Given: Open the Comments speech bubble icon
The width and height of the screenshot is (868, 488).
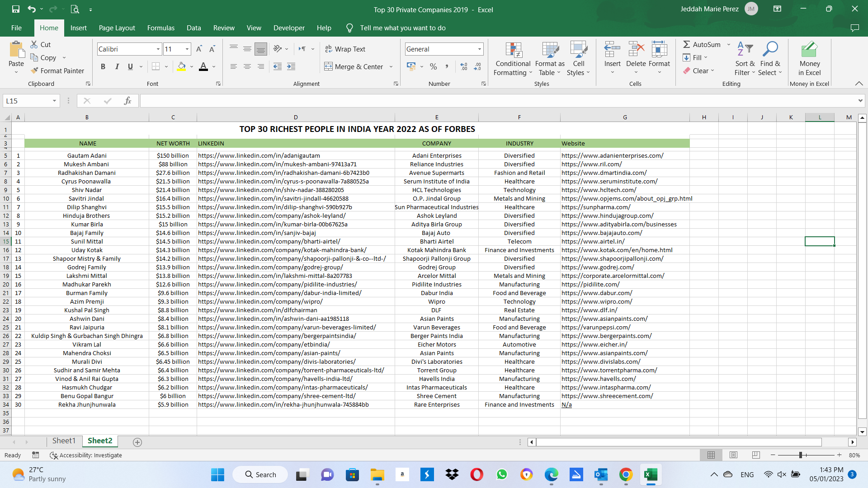Looking at the screenshot, I should tap(854, 28).
